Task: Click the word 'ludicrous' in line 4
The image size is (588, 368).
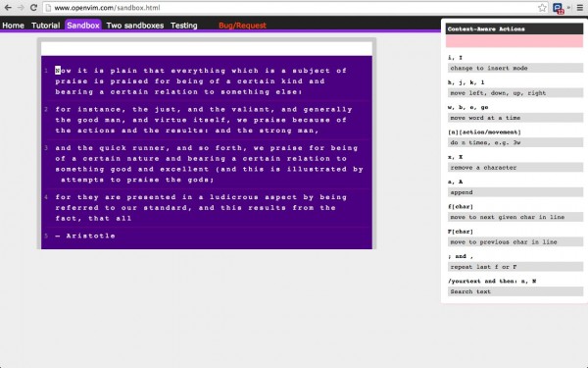Action: coord(234,197)
